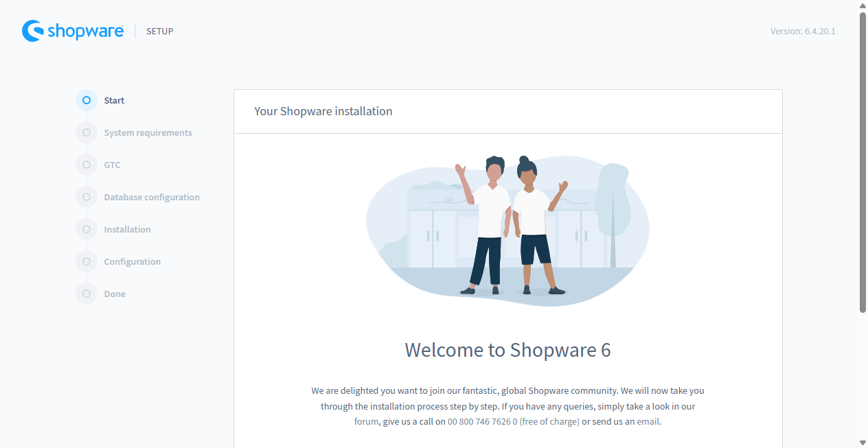Click the Done step circle icon
The image size is (868, 448).
87,294
